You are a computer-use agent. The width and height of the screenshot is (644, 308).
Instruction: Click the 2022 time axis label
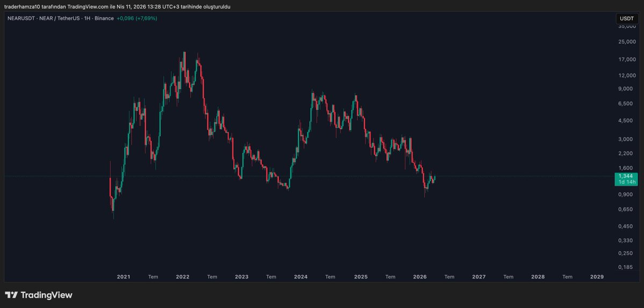[x=183, y=277]
